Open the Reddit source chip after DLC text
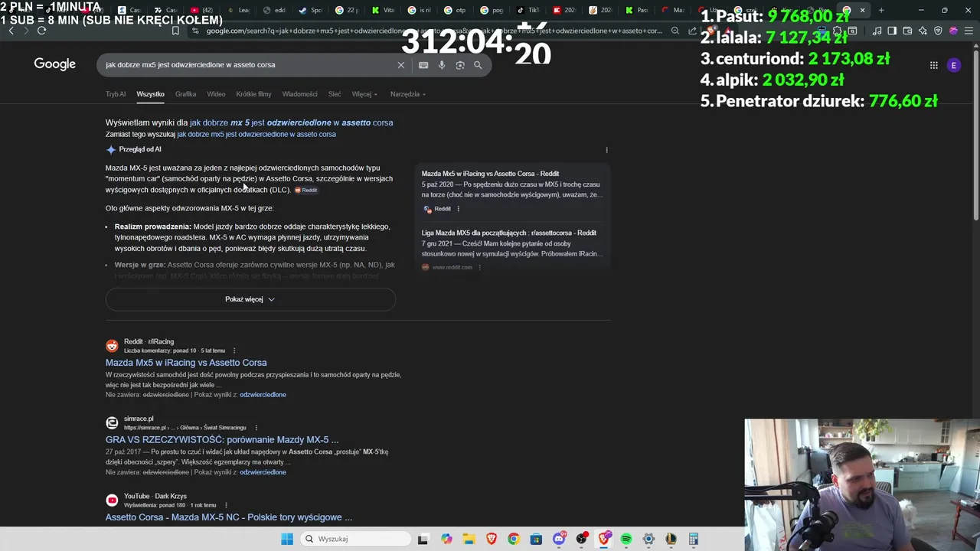Image resolution: width=980 pixels, height=551 pixels. 306,190
